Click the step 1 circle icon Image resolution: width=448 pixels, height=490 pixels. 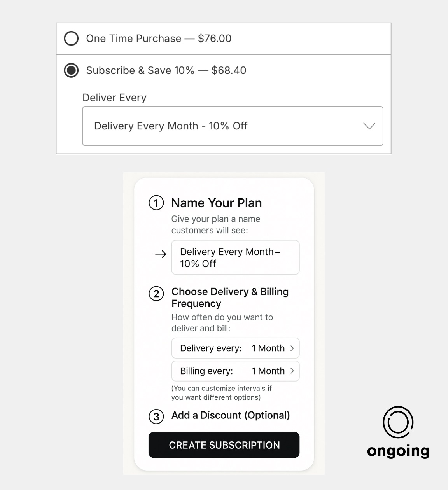click(x=156, y=203)
